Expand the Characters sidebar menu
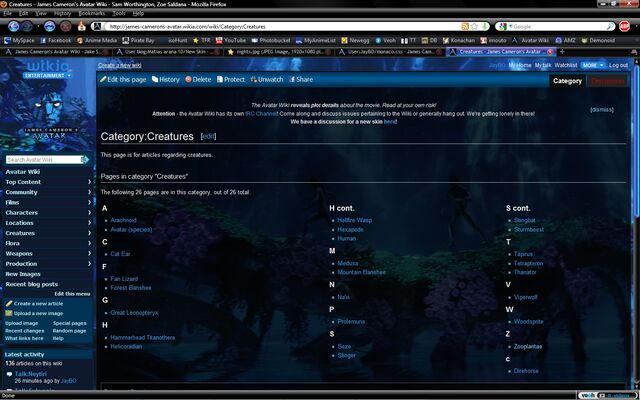This screenshot has width=640, height=400. click(48, 213)
